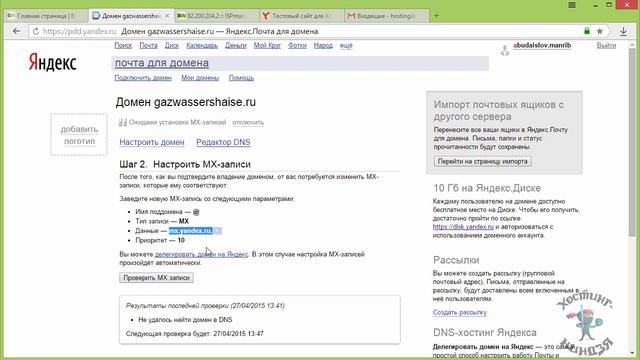Click the добавить логотип placeholder

coord(79,135)
